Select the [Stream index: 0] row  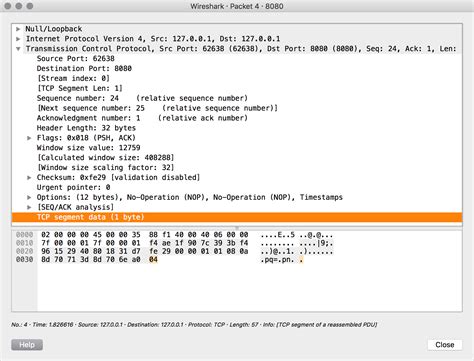click(237, 79)
